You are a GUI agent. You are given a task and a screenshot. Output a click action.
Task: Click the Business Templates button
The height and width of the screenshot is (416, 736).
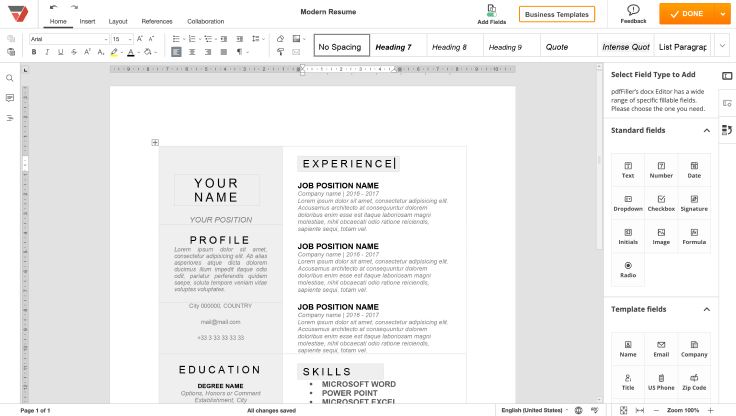557,14
